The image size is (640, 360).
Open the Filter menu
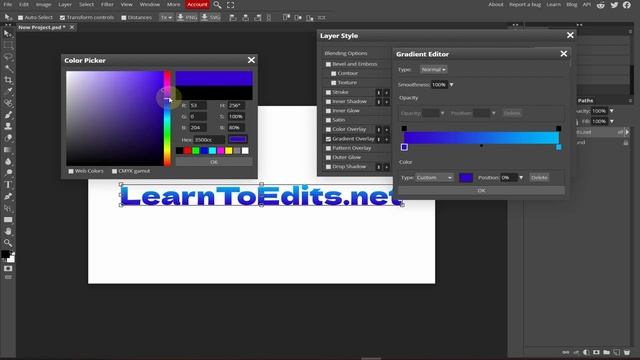point(107,4)
